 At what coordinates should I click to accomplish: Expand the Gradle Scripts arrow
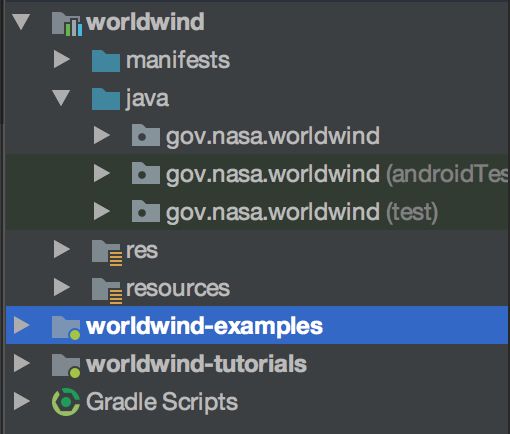(x=22, y=401)
